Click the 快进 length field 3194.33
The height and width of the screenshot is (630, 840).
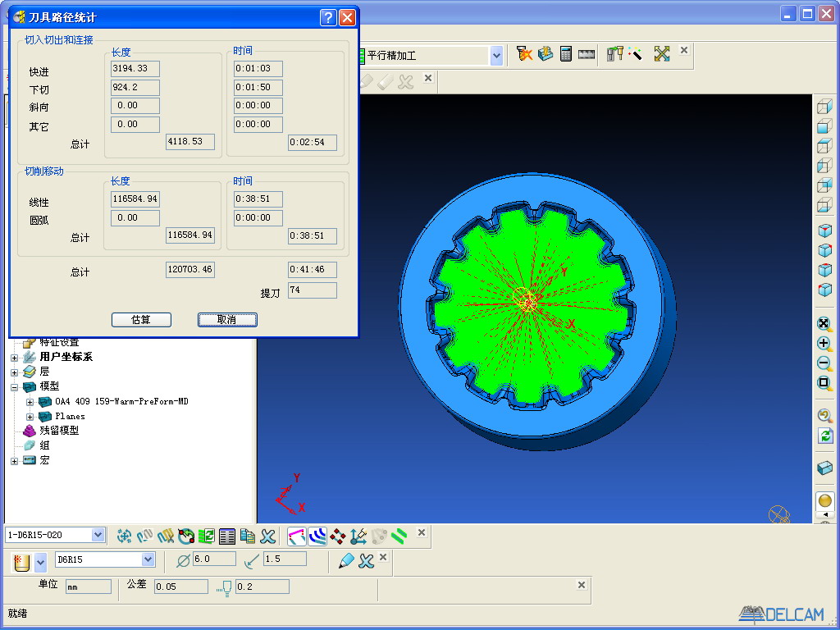click(x=135, y=69)
